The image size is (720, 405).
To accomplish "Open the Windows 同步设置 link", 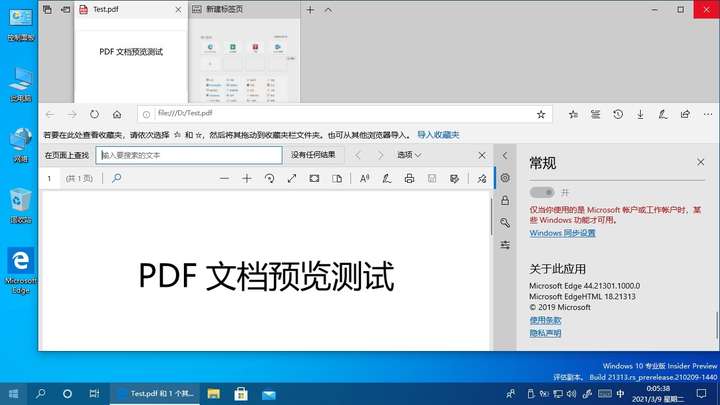I will (562, 233).
